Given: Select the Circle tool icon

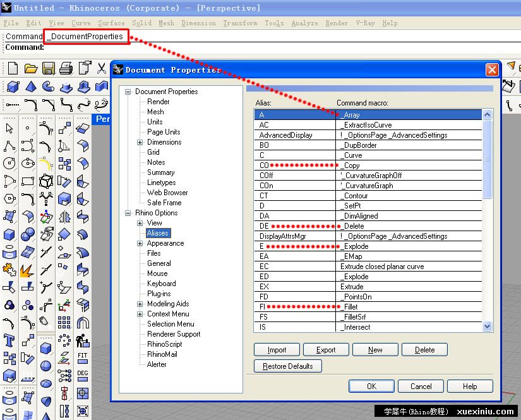Looking at the screenshot, I should pos(9,163).
